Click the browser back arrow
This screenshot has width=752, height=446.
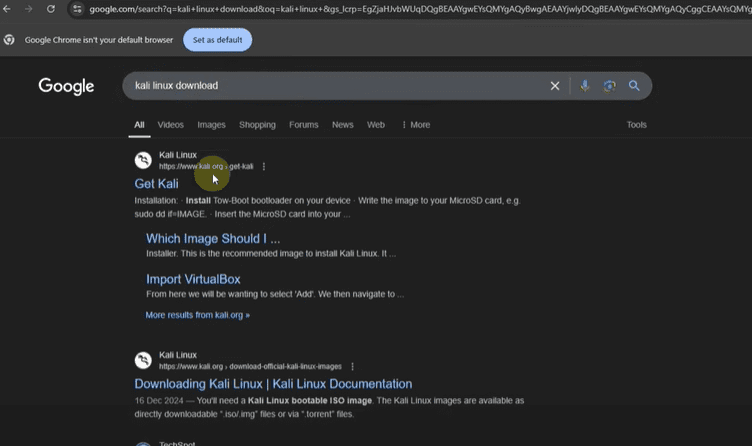click(x=8, y=9)
